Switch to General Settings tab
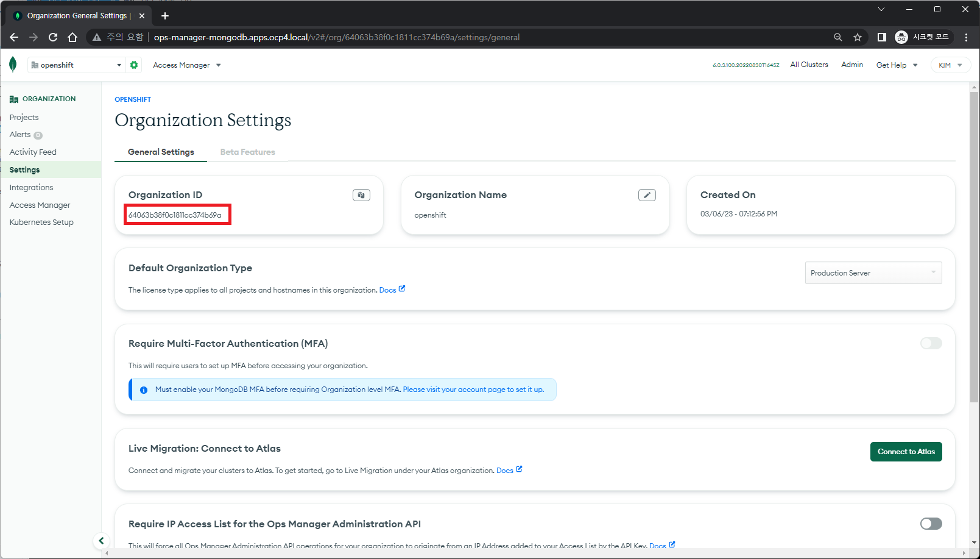 pos(161,152)
